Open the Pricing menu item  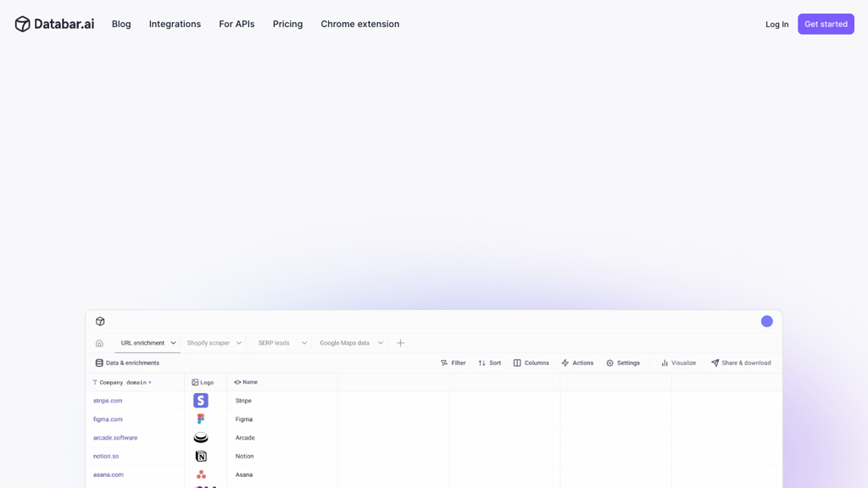[x=287, y=24]
